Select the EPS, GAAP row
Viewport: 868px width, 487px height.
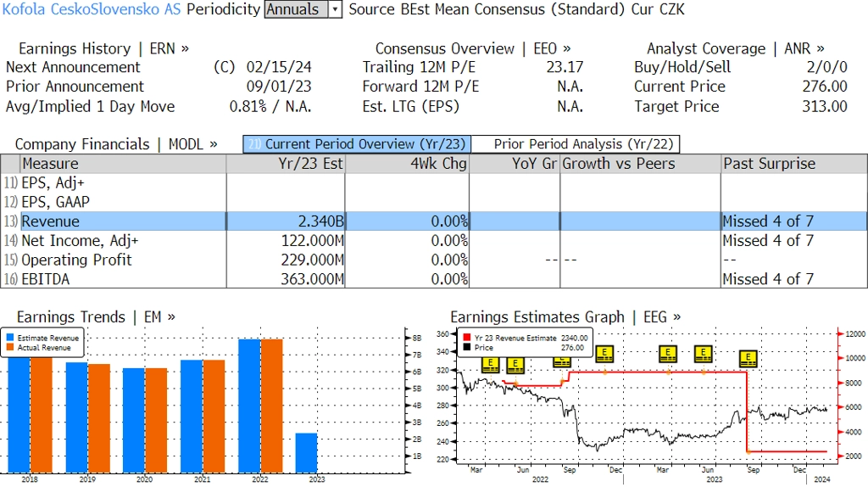[434, 202]
